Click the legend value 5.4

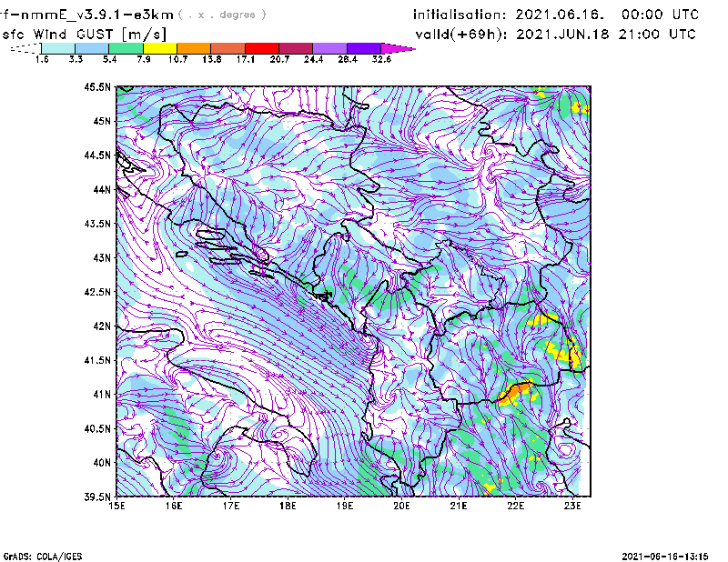[x=109, y=59]
